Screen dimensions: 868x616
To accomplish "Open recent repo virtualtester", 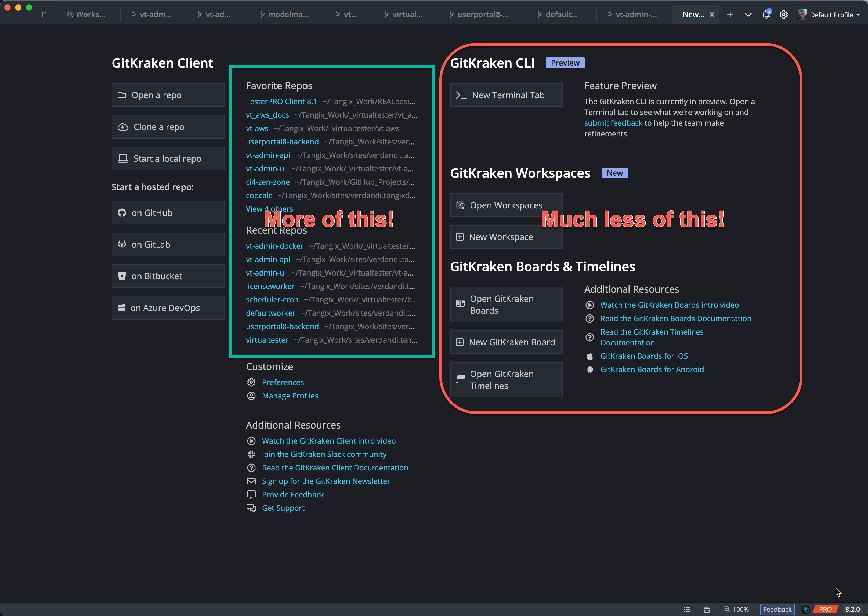I will pyautogui.click(x=267, y=340).
